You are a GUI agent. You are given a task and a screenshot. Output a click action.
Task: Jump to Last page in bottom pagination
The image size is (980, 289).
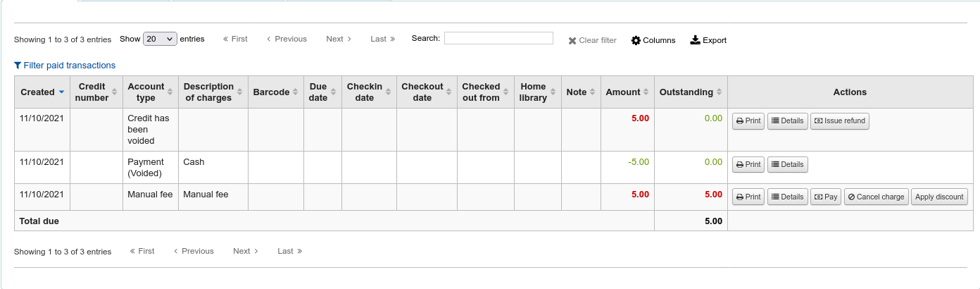click(289, 251)
